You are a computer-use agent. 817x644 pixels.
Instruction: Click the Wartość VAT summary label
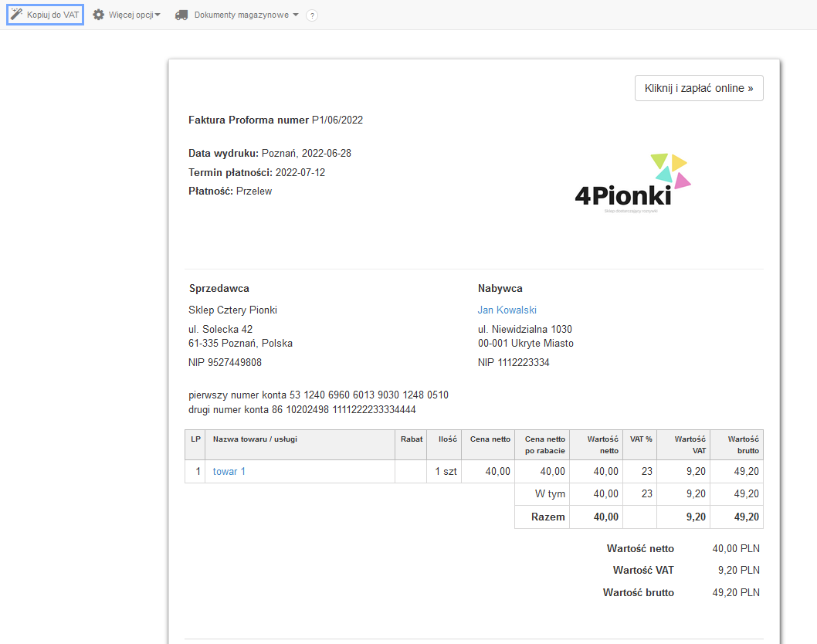click(643, 571)
